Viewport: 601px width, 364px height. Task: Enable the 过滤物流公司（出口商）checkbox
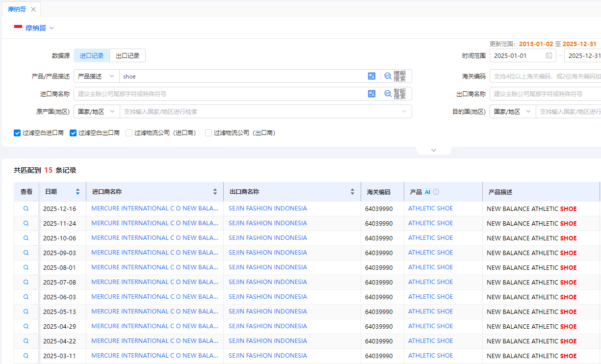pyautogui.click(x=208, y=133)
